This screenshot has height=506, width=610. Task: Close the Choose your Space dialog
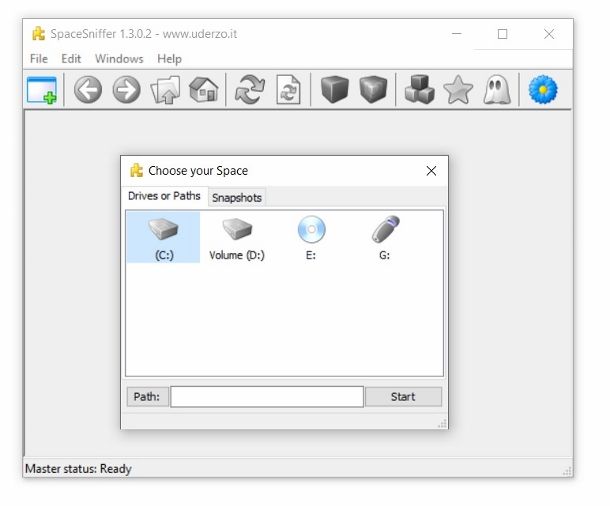tap(431, 171)
